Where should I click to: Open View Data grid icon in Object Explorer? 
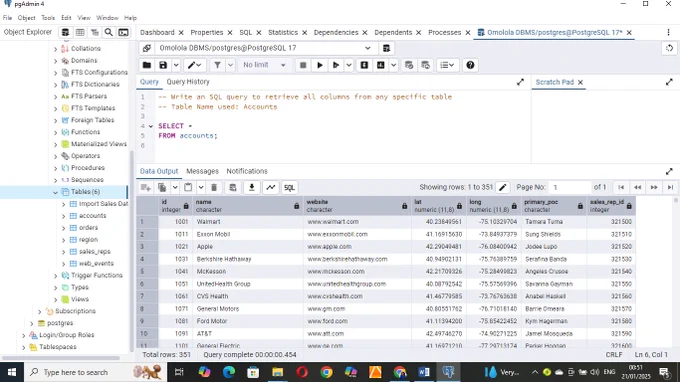pyautogui.click(x=80, y=33)
